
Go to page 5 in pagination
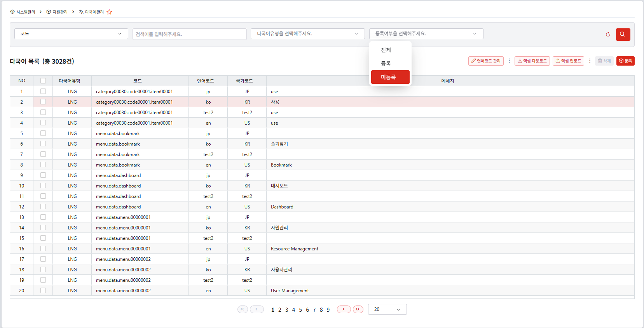tap(300, 310)
